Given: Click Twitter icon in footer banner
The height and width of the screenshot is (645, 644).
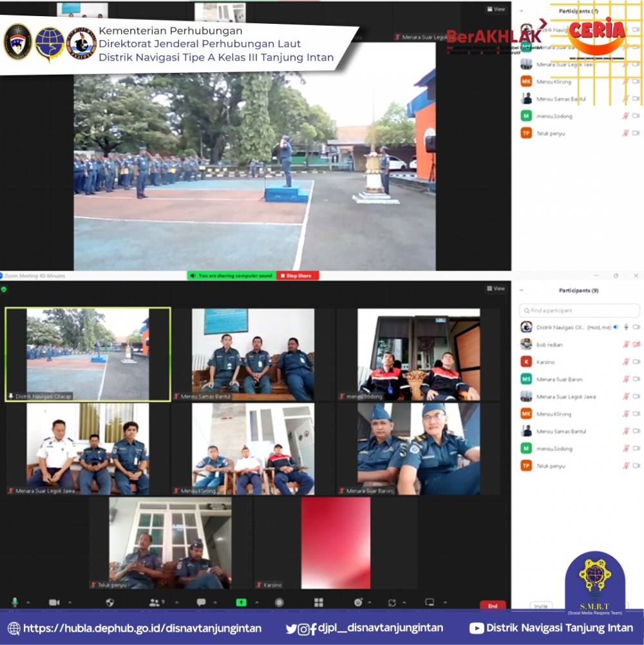Looking at the screenshot, I should tap(291, 628).
